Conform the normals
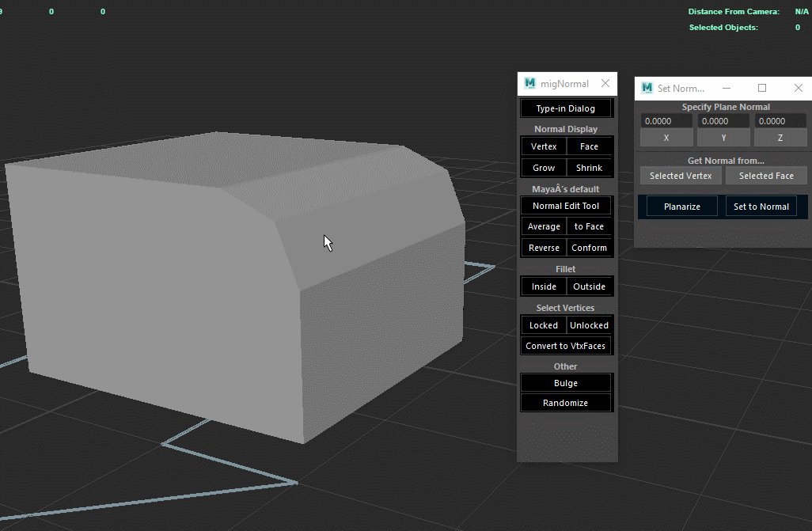 (x=589, y=247)
